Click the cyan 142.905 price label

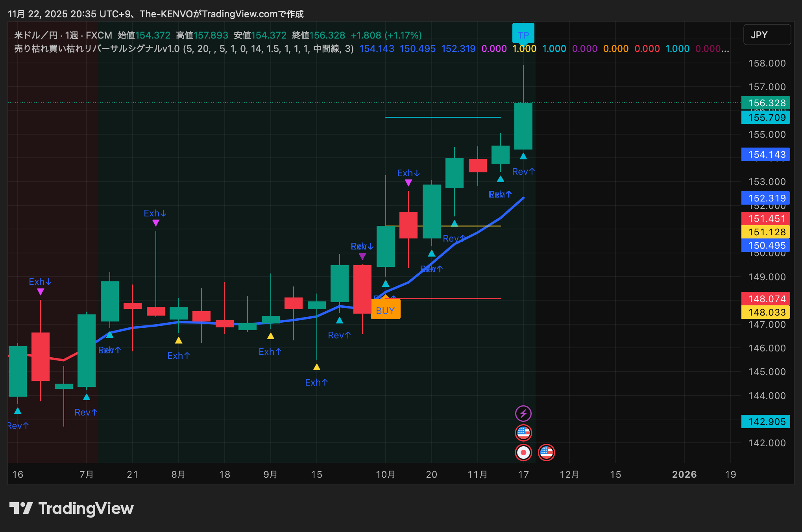click(765, 421)
